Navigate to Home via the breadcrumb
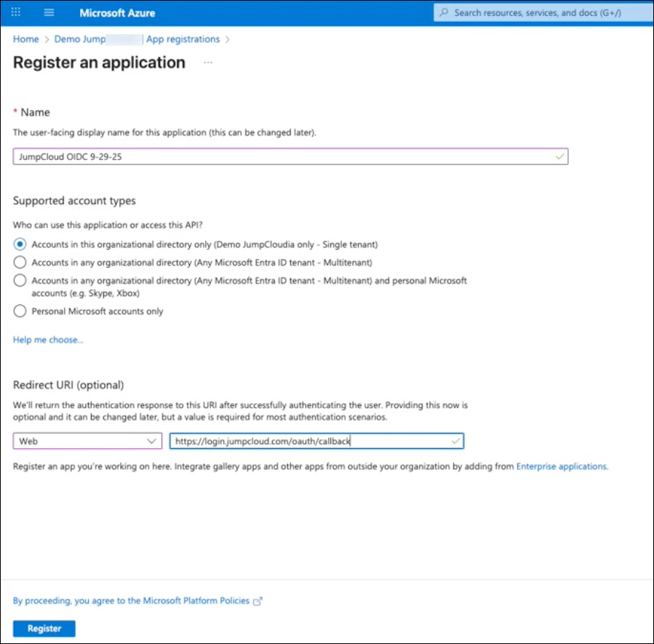The width and height of the screenshot is (654, 644). coord(25,39)
